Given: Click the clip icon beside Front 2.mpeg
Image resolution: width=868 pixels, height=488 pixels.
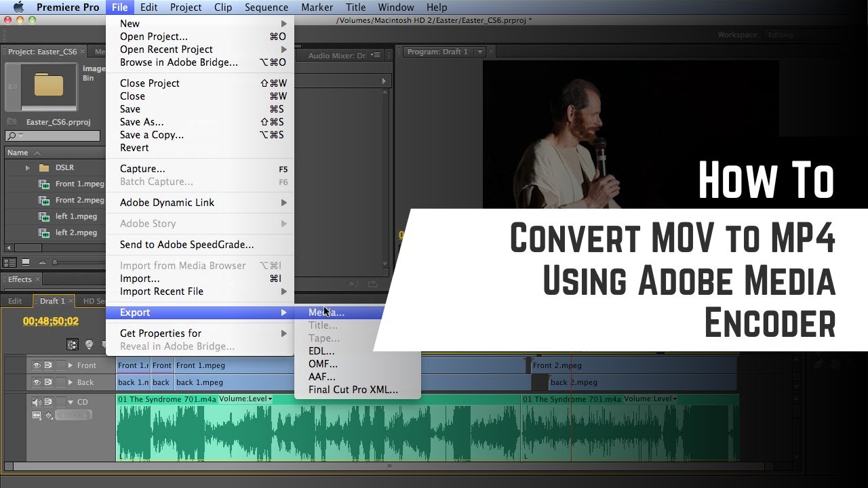Looking at the screenshot, I should click(x=44, y=200).
